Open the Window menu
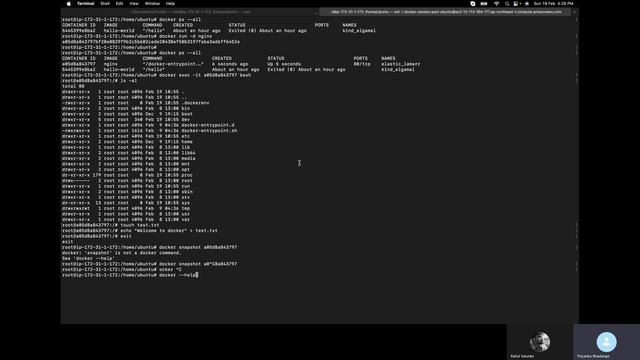Viewport: 640px width, 360px height. (152, 4)
